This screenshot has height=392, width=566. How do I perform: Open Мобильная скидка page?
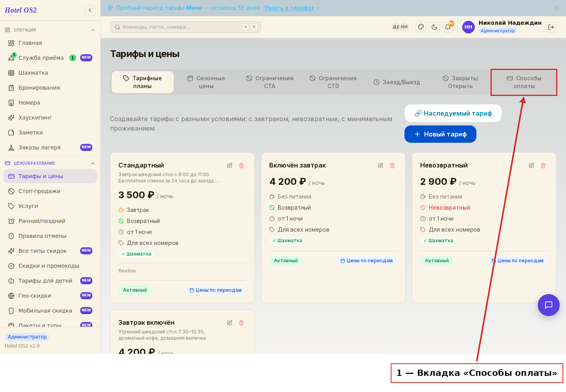[50, 311]
